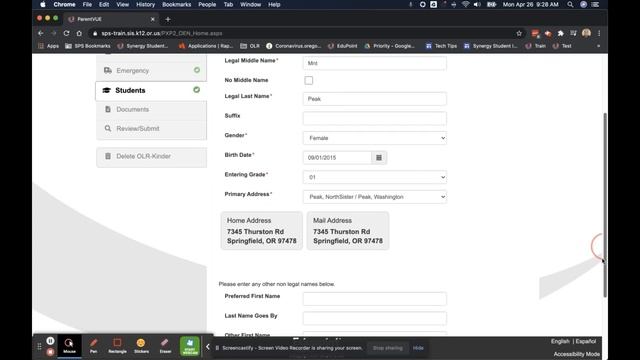This screenshot has height=360, width=640.
Task: Click Stop sharing in the banner
Action: click(388, 348)
